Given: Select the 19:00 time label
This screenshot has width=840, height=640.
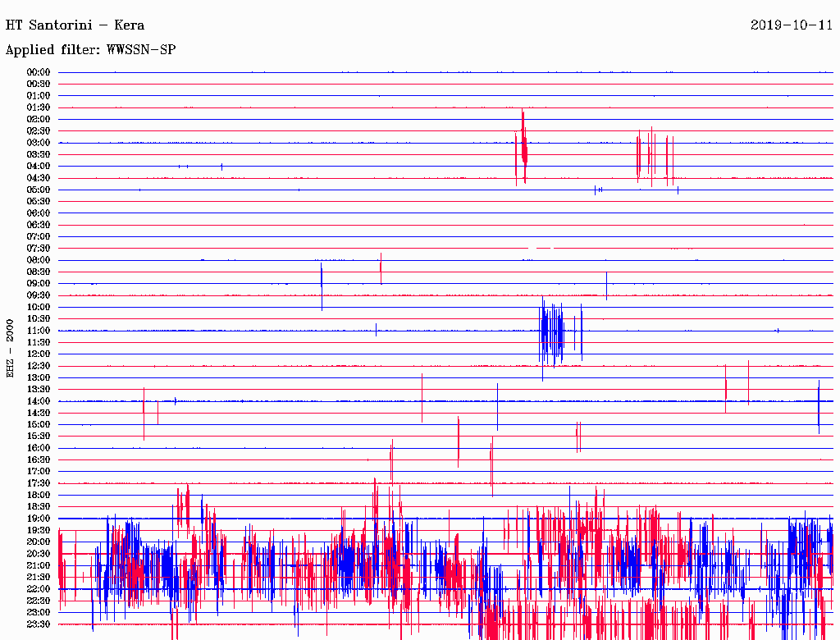Looking at the screenshot, I should [39, 519].
